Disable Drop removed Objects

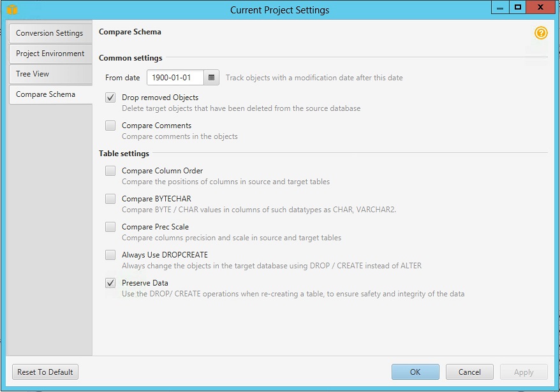(110, 97)
